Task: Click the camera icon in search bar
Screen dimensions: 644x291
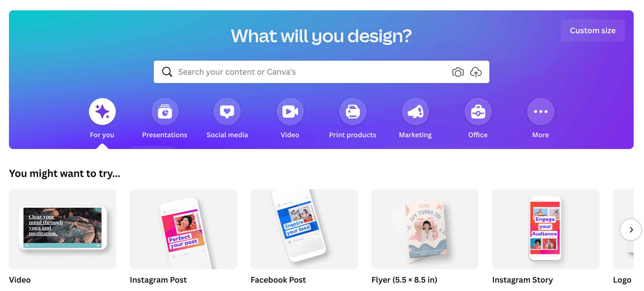Action: pos(458,72)
